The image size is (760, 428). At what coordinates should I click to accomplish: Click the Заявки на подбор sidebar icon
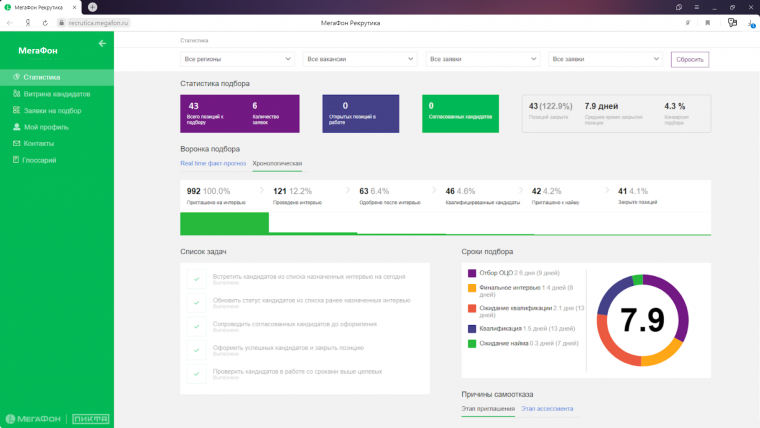click(17, 111)
